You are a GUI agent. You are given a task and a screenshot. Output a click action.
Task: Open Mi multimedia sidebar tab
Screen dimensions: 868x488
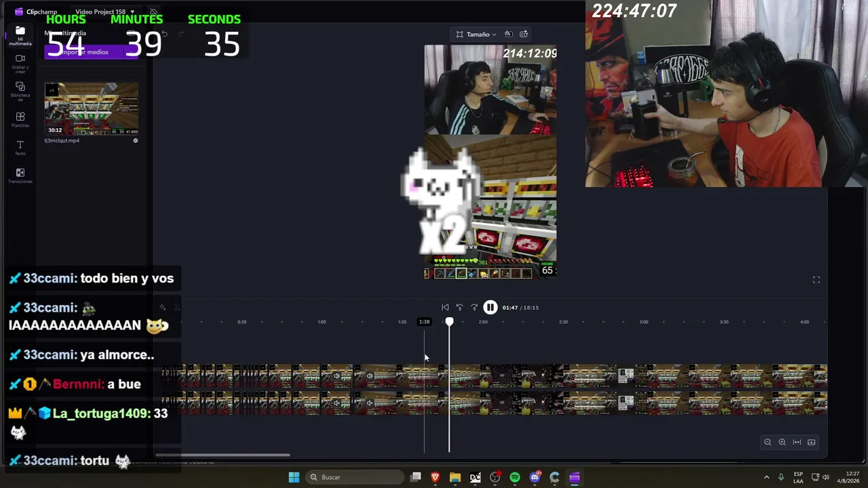click(20, 35)
